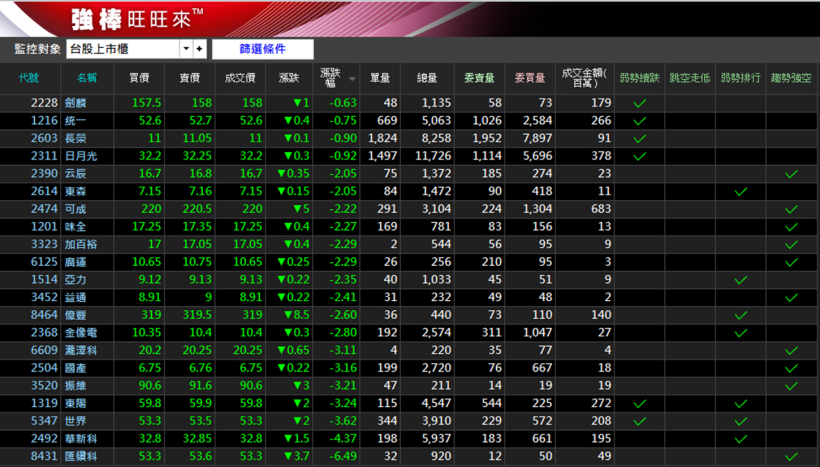The image size is (820, 467).
Task: Click the 成交金額(百萬) column header
Action: pos(585,78)
